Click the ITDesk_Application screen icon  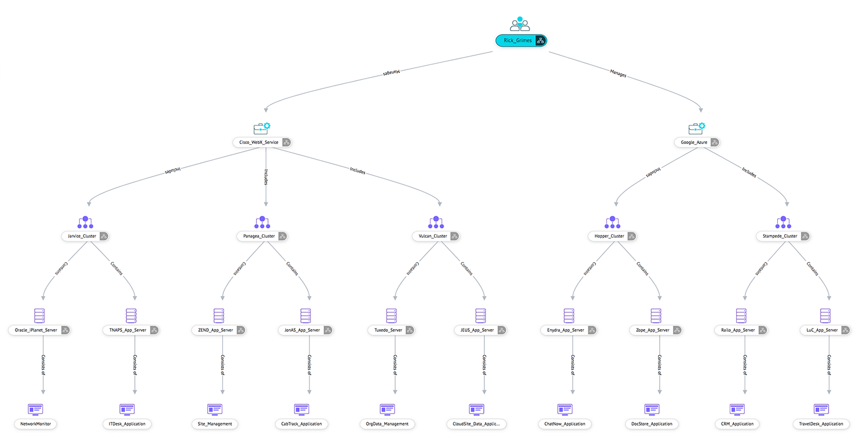pos(127,409)
